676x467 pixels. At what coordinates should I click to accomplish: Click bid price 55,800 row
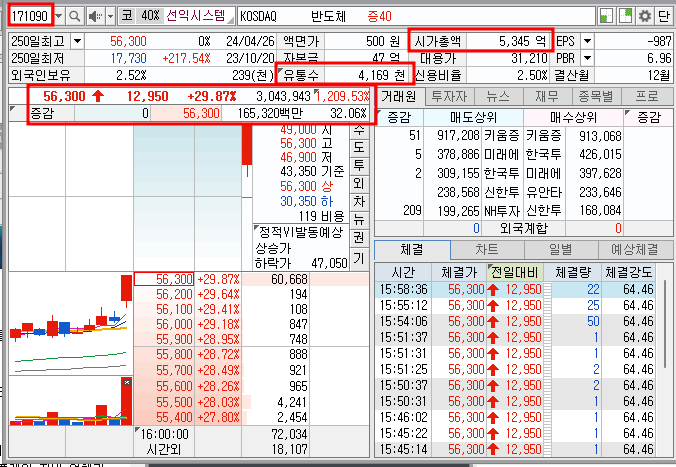[164, 354]
